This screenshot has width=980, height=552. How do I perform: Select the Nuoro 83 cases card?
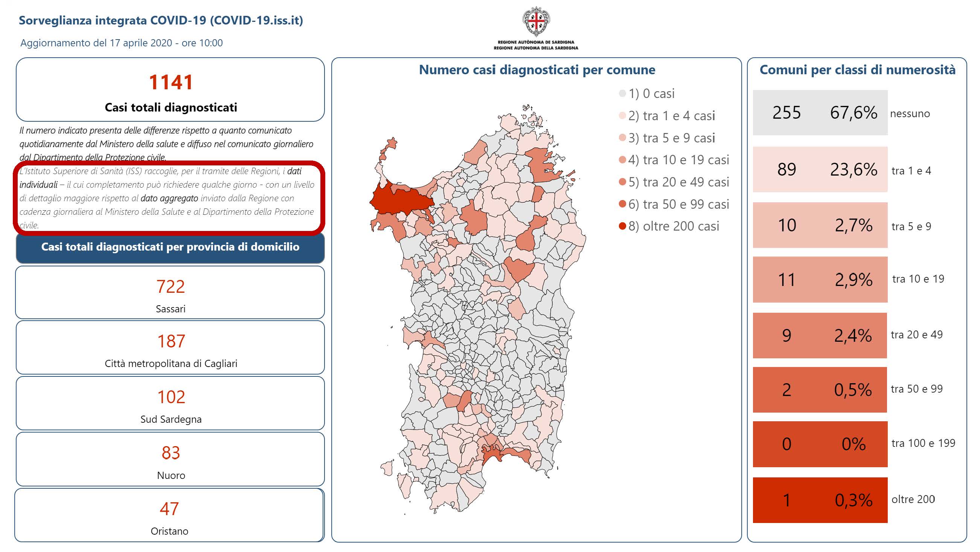170,459
